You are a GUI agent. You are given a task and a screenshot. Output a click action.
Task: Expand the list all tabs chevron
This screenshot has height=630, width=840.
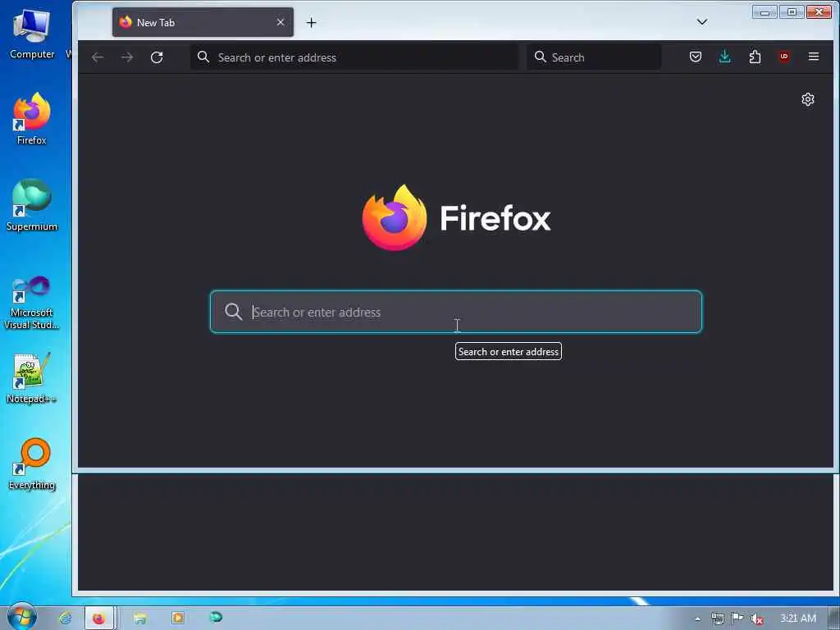pos(702,22)
